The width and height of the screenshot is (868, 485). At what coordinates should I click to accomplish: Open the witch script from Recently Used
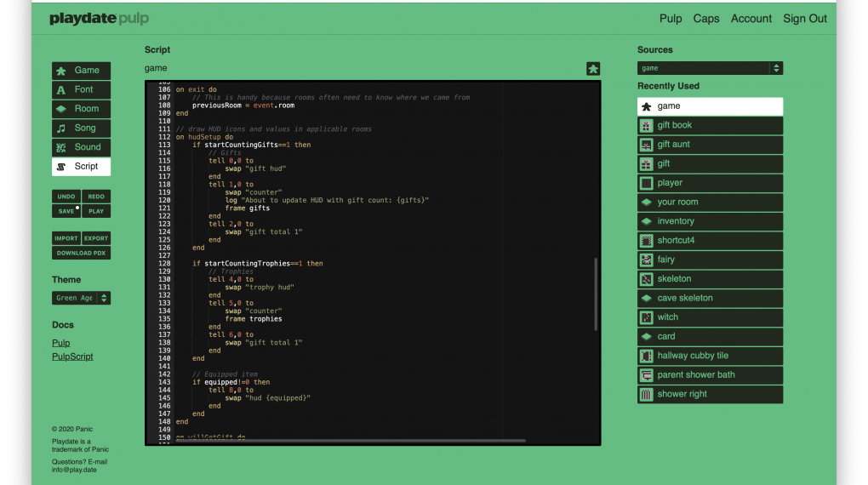click(x=710, y=317)
